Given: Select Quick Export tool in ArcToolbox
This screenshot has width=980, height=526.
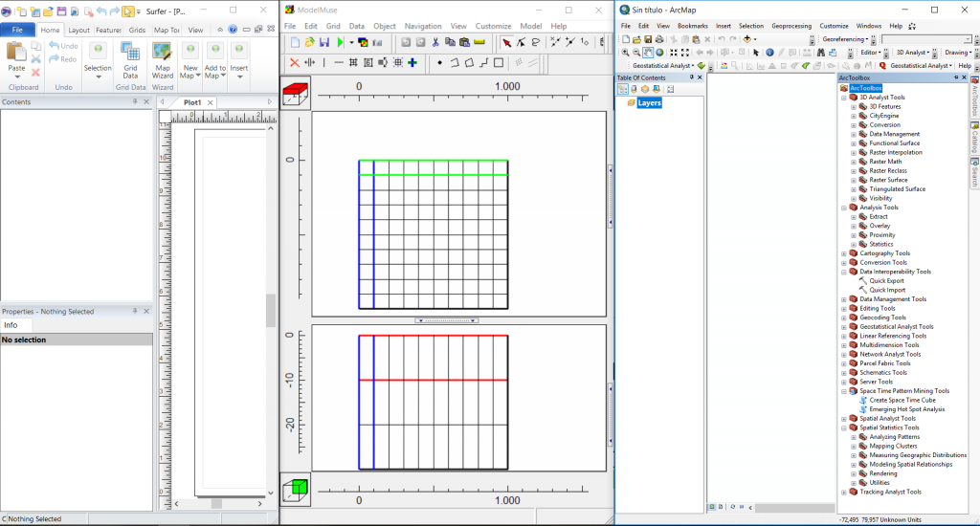Looking at the screenshot, I should 886,281.
